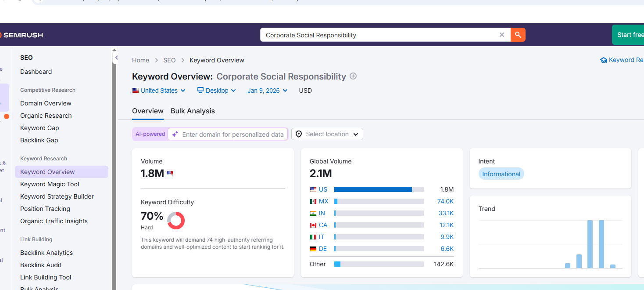Click the Start free button
This screenshot has height=290, width=644.
628,35
